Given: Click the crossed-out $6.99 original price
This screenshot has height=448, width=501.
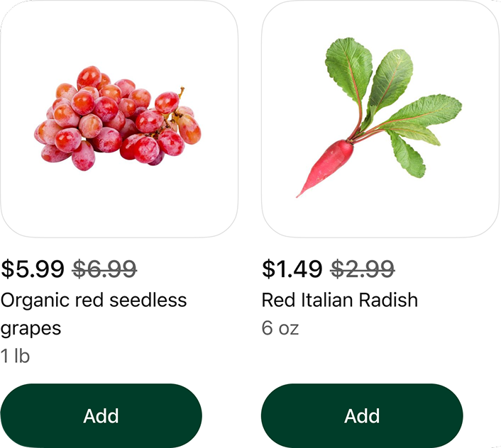Looking at the screenshot, I should [105, 269].
